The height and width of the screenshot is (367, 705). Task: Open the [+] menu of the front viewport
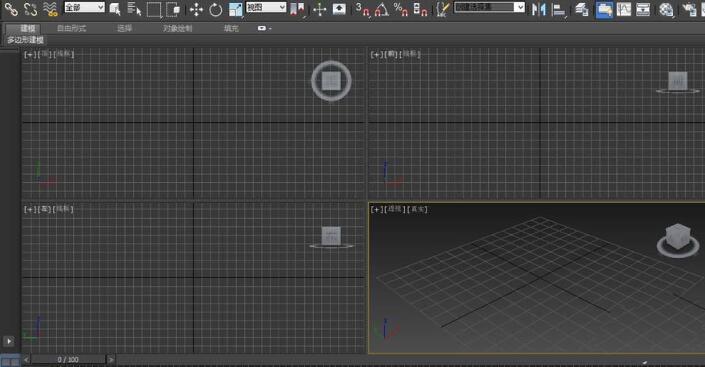click(377, 54)
